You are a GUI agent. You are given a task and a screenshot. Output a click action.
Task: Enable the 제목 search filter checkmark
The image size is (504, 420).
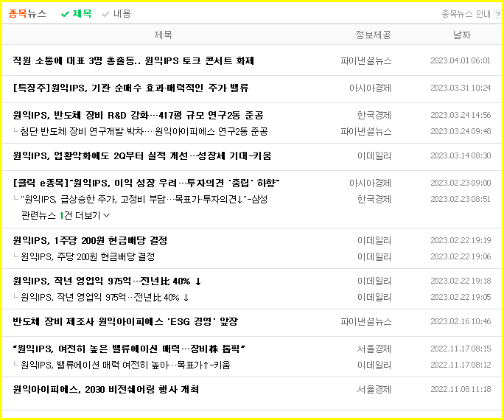click(x=66, y=14)
